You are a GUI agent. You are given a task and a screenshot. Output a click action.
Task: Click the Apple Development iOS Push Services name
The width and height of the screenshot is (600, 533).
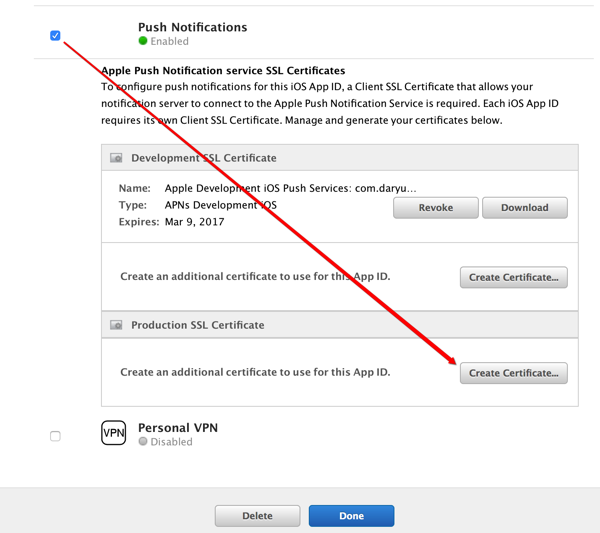[290, 188]
